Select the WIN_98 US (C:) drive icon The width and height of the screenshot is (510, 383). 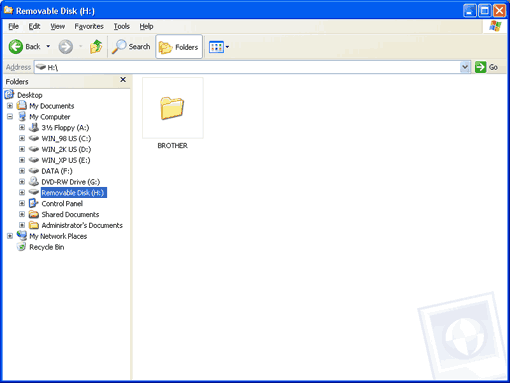pyautogui.click(x=34, y=138)
